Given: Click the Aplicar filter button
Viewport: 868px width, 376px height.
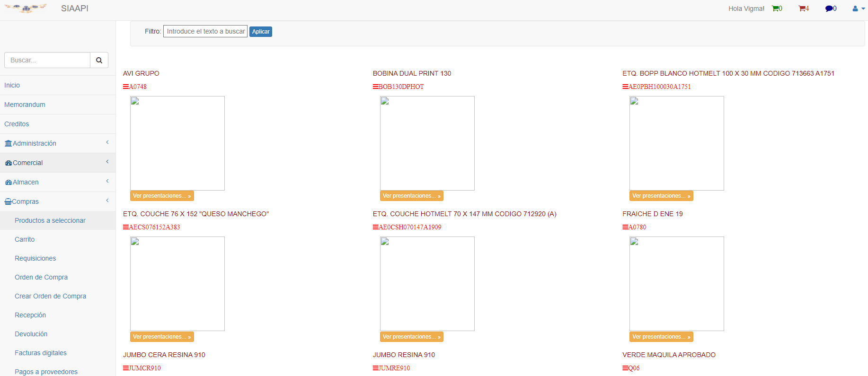Looking at the screenshot, I should [x=261, y=32].
